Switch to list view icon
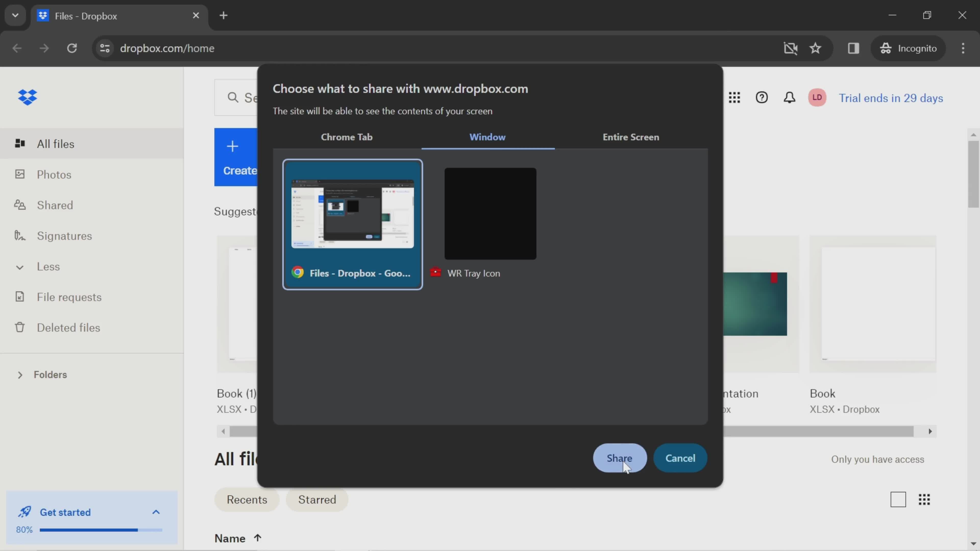Screen dimensions: 980x551 point(898,500)
